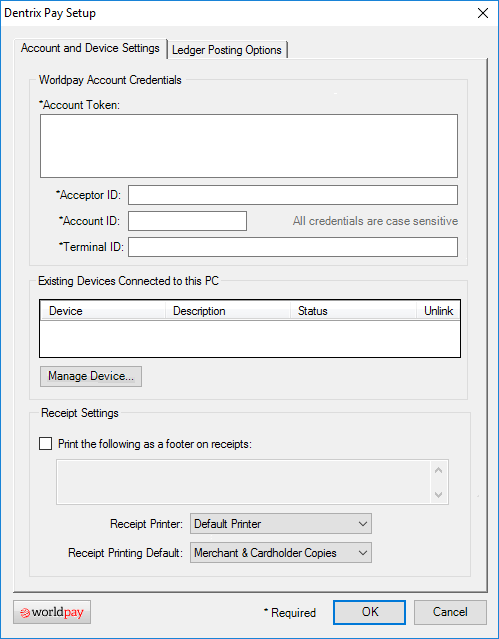499x639 pixels.
Task: Click the Device column header
Action: pyautogui.click(x=103, y=311)
